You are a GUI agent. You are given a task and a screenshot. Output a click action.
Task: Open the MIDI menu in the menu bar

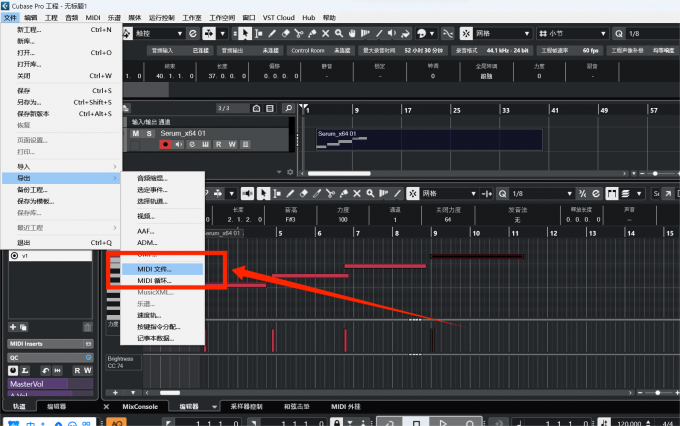93,18
